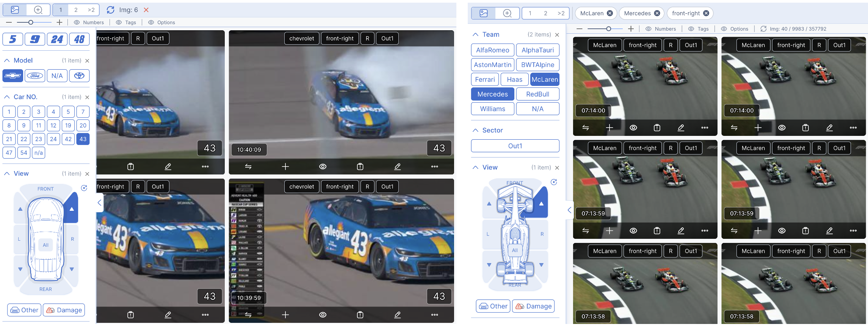Click the refresh icon next to Img: 6
The image size is (868, 327).
110,10
